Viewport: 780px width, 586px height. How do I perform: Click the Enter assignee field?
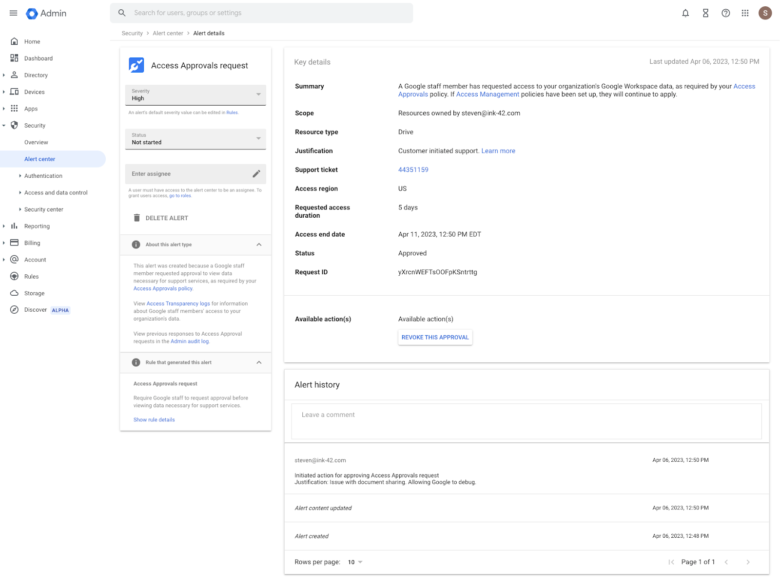click(x=195, y=174)
